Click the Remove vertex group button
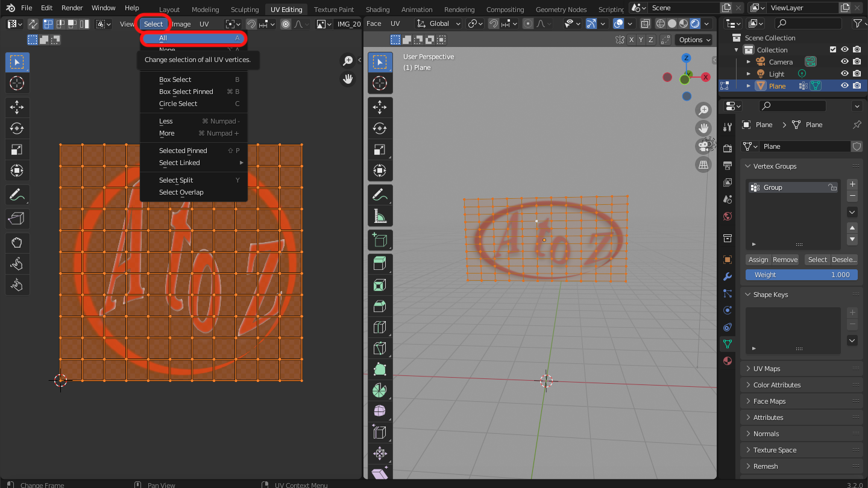This screenshot has height=488, width=868. click(785, 260)
